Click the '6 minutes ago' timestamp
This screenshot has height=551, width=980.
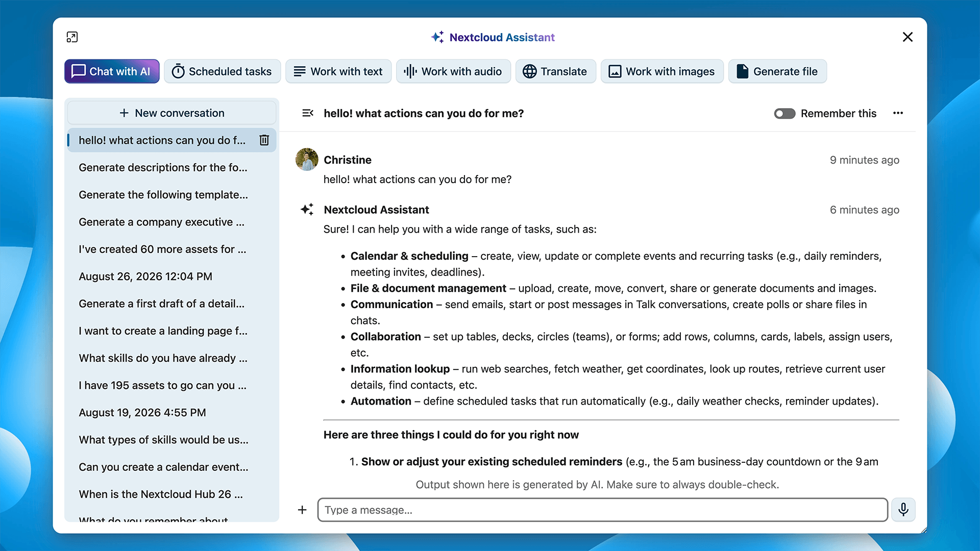tap(864, 210)
